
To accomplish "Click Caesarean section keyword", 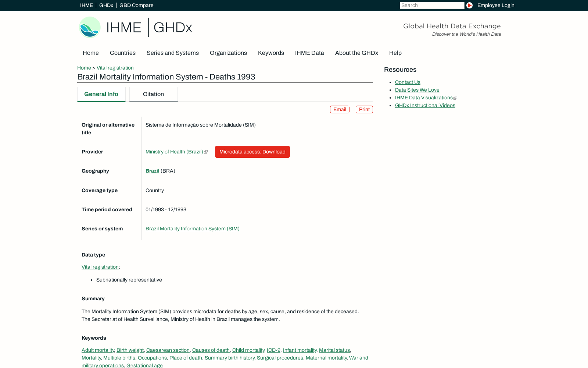I will (x=168, y=350).
